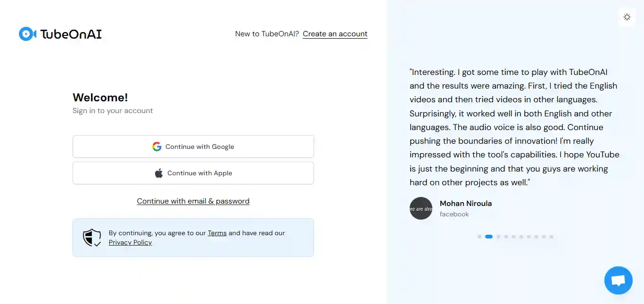Click the Google logo icon
This screenshot has height=304, width=644.
157,147
